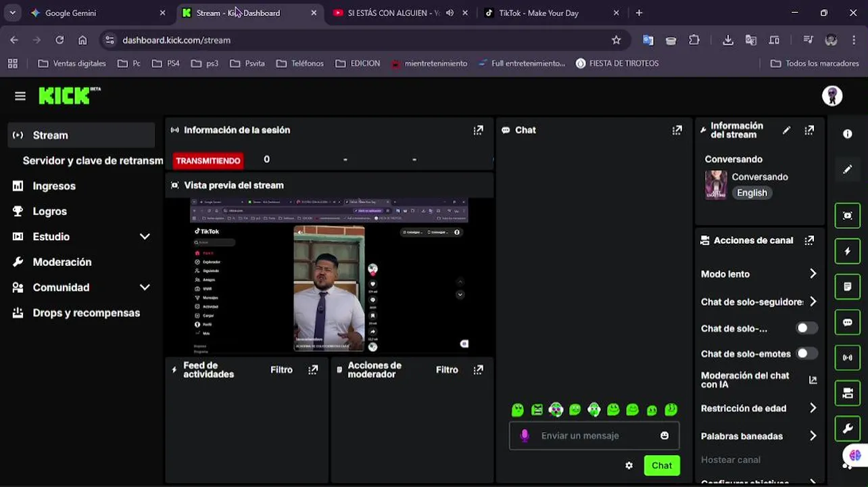Click Hostear canal option
The height and width of the screenshot is (487, 868).
tap(731, 460)
